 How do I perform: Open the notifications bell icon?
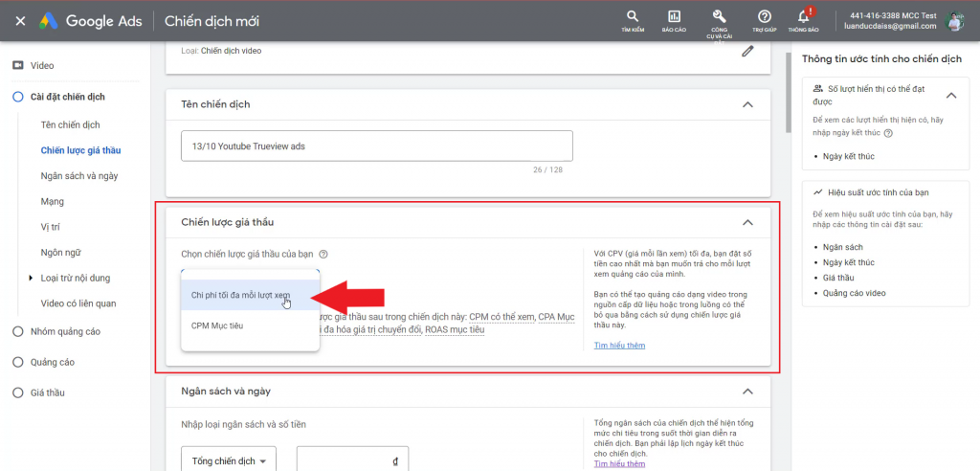(804, 17)
